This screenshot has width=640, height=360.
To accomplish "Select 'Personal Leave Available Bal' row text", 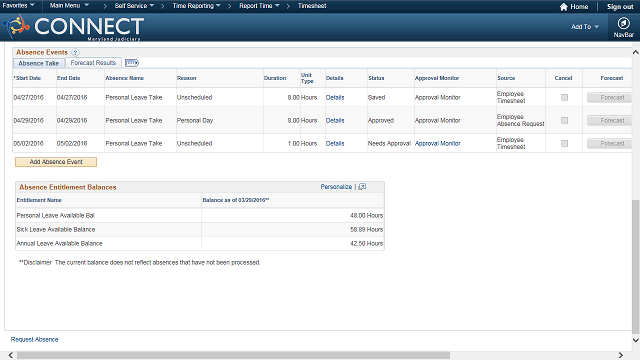I will [x=56, y=216].
